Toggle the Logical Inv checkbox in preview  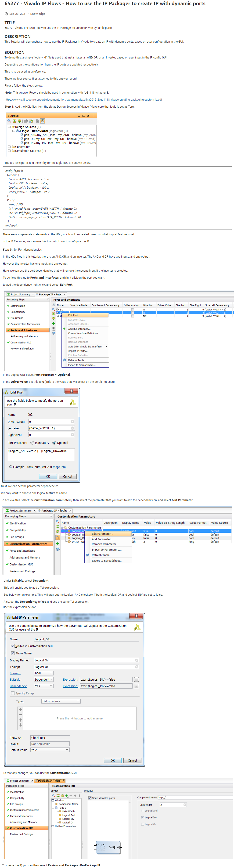(142, 817)
